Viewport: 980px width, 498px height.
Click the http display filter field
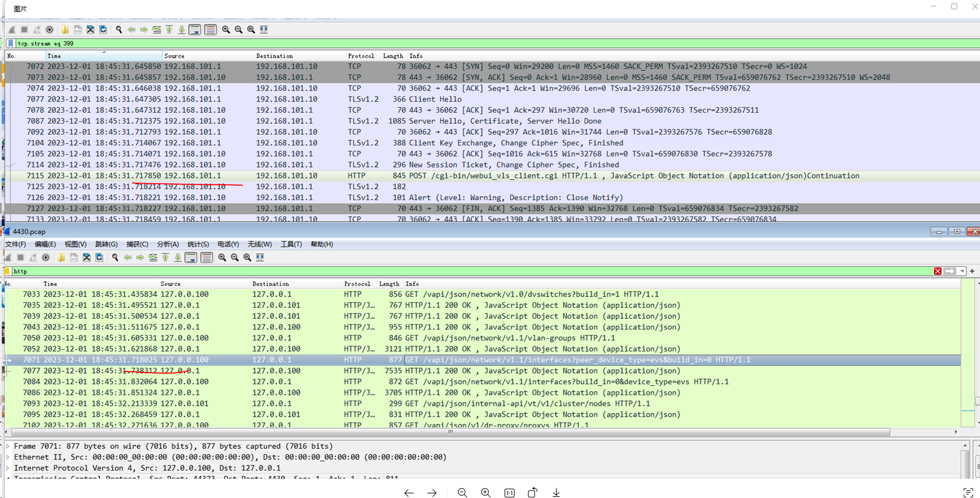click(472, 271)
